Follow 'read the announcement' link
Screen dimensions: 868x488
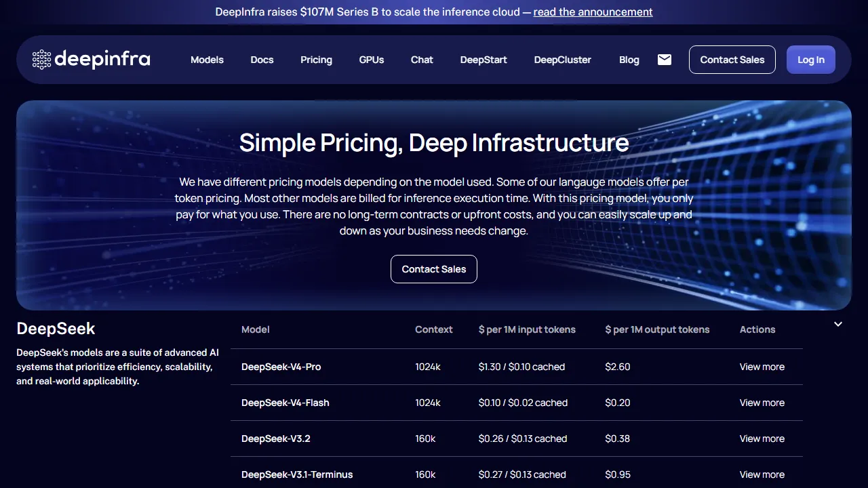(593, 12)
